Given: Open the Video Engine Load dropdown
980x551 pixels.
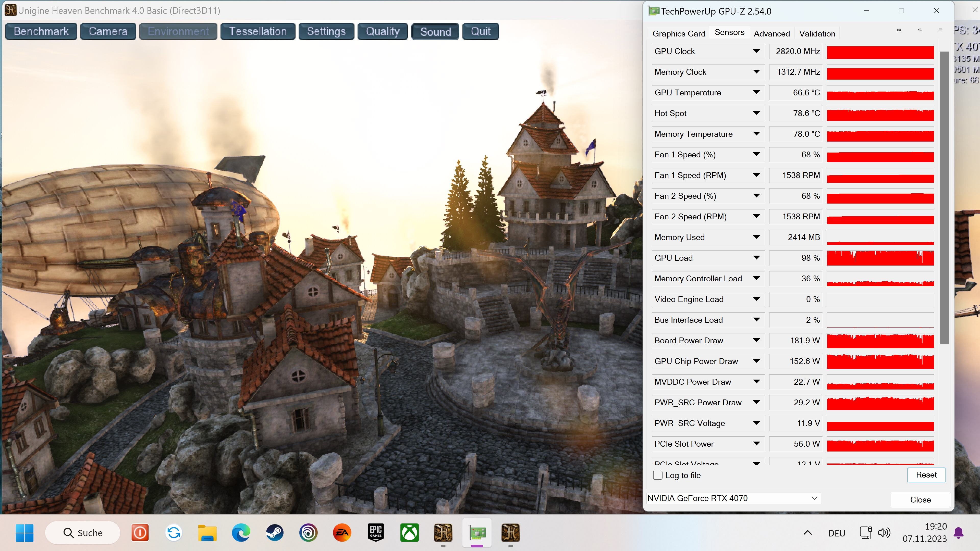Looking at the screenshot, I should (756, 299).
